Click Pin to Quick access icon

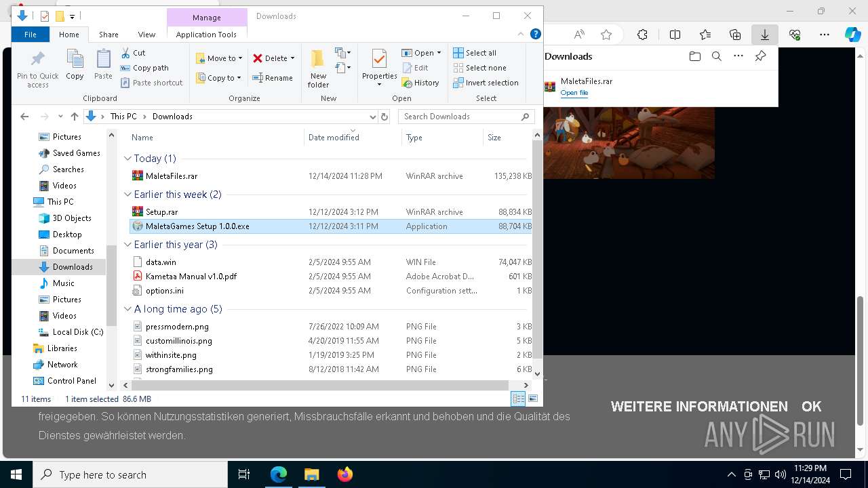pyautogui.click(x=38, y=68)
